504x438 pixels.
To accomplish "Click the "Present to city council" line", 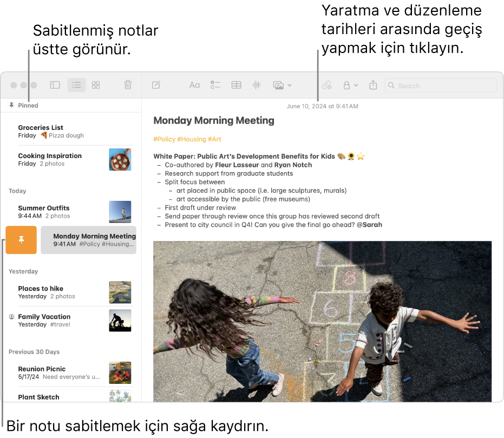I will (x=273, y=225).
